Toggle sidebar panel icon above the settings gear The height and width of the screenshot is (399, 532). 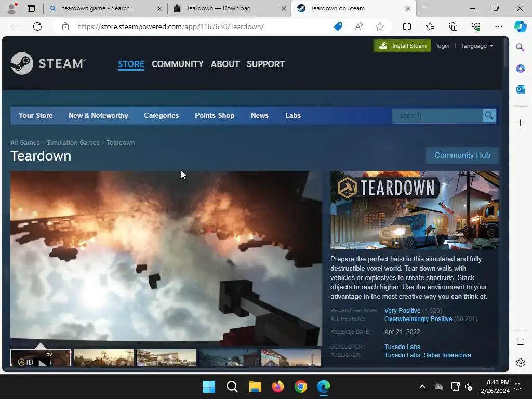pos(520,342)
